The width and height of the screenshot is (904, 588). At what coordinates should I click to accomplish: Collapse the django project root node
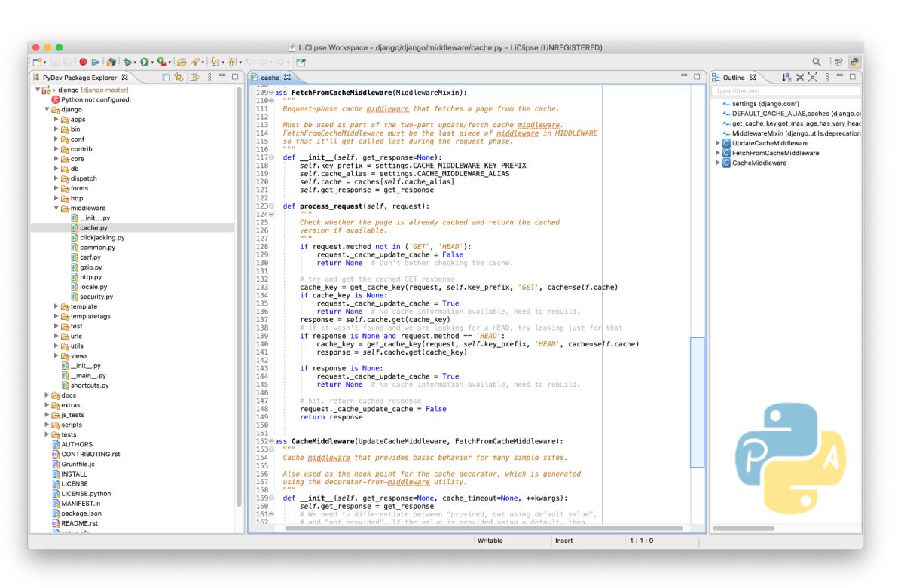tap(38, 90)
